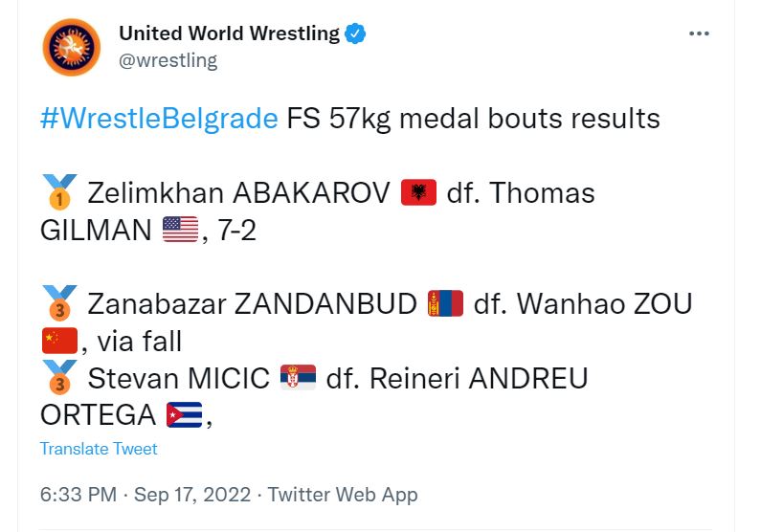
Task: Click the Serbian flag emoji
Action: 298,378
